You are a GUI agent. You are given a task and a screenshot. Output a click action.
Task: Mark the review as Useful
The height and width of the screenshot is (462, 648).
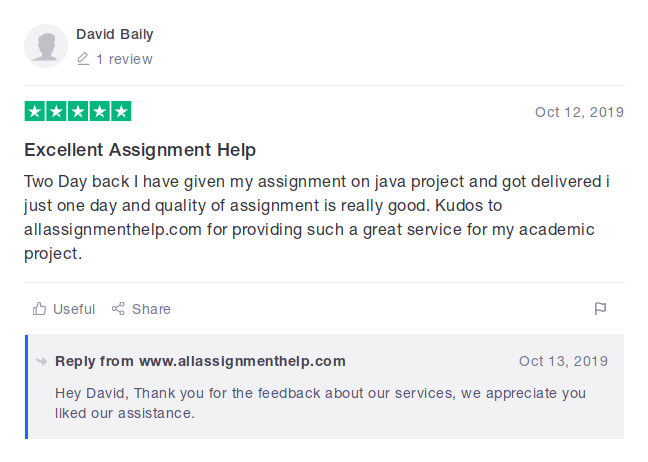click(x=73, y=309)
